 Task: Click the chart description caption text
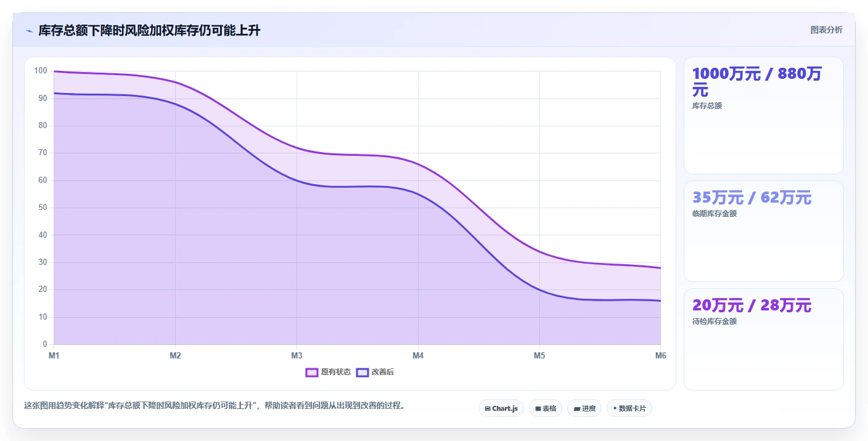[x=215, y=405]
